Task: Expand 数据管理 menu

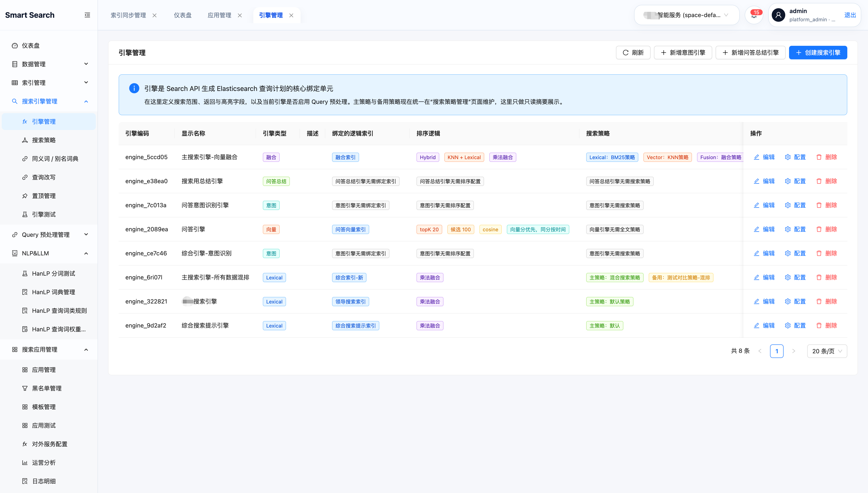Action: click(49, 64)
